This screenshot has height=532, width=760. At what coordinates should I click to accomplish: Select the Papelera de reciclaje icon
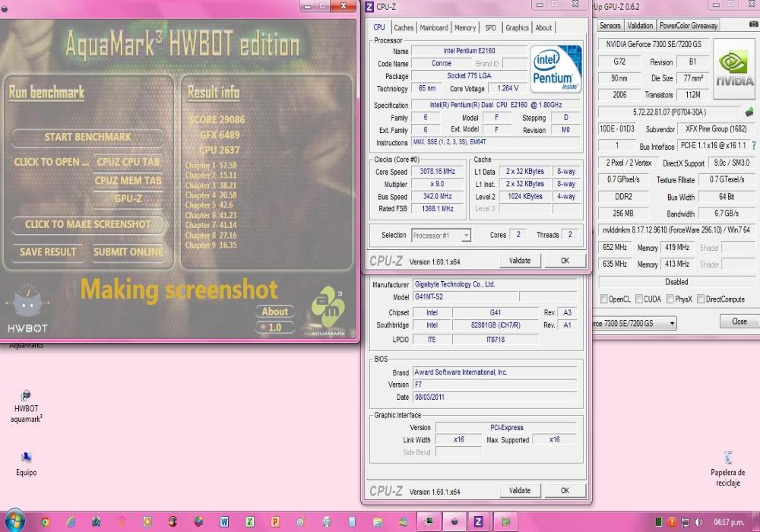(x=727, y=468)
